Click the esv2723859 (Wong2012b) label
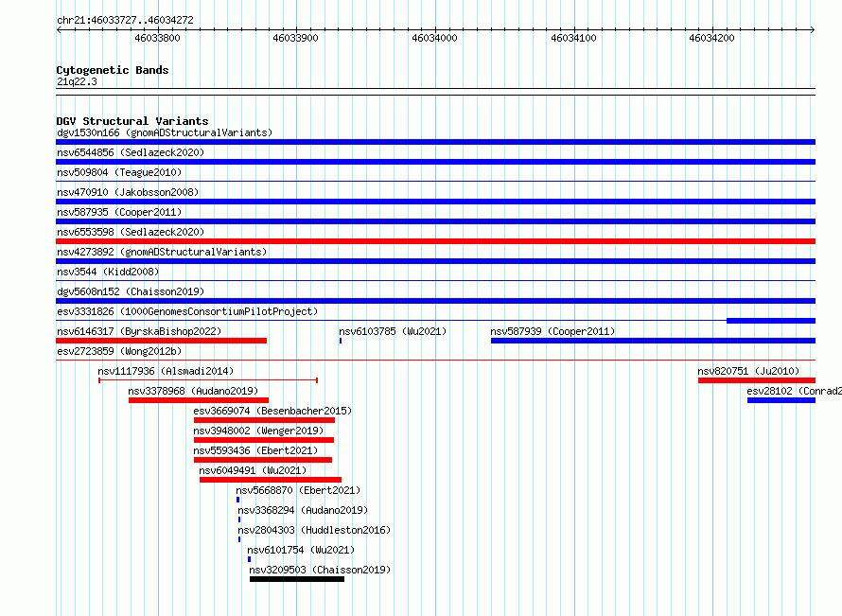 pos(119,351)
